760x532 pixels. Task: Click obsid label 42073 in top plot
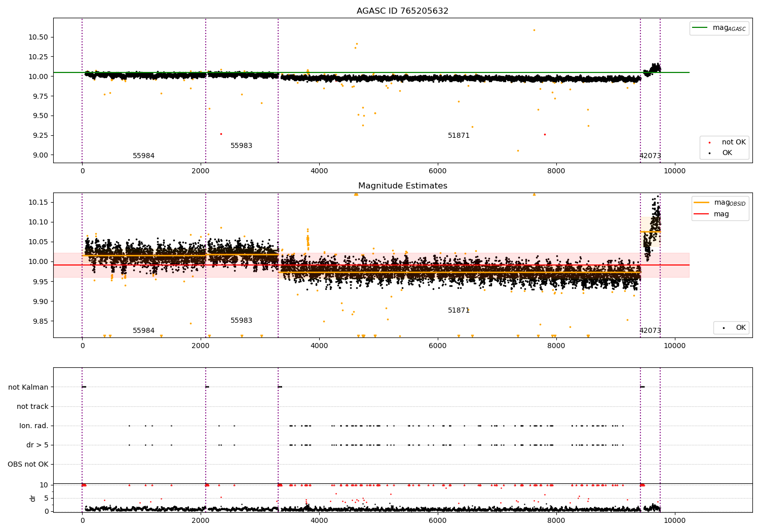[650, 156]
